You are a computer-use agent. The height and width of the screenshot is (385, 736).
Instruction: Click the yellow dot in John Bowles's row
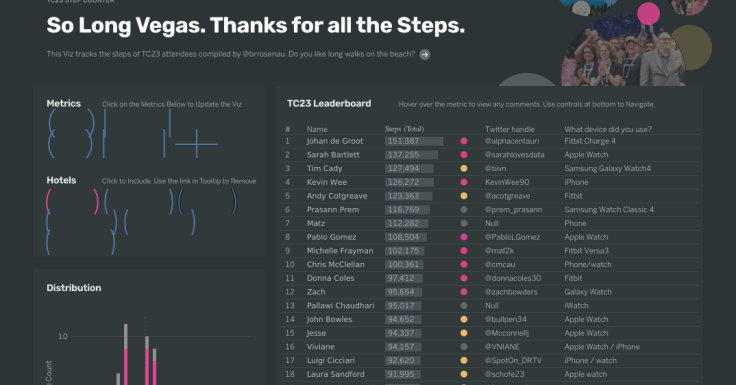click(464, 319)
